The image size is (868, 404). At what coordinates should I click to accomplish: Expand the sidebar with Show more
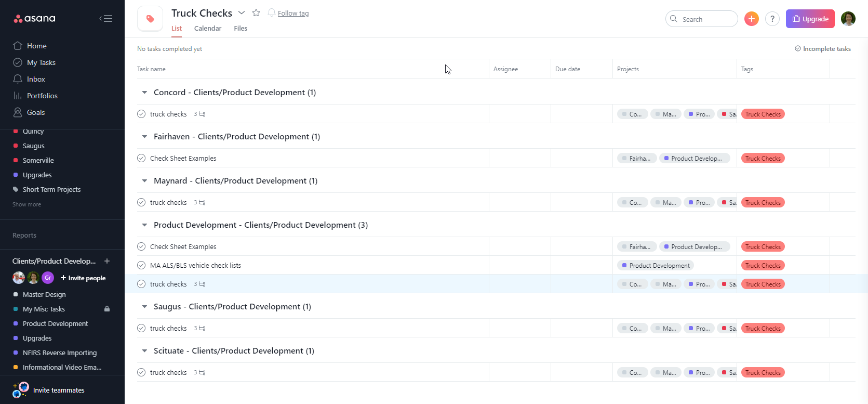click(x=26, y=204)
